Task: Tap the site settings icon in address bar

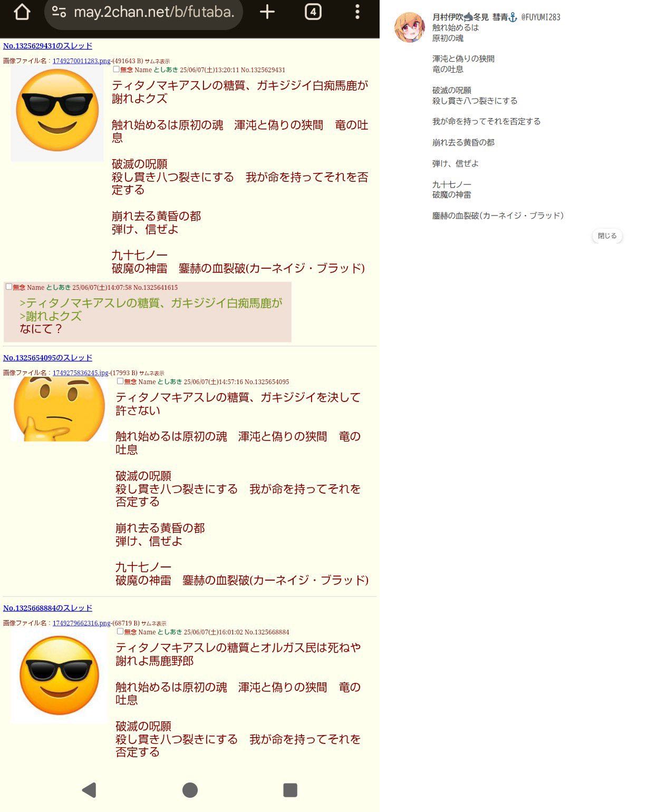Action: click(59, 12)
